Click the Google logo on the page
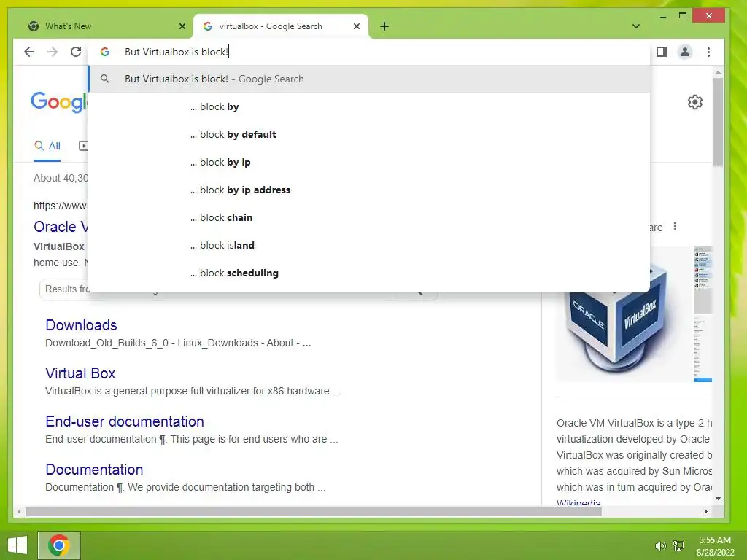This screenshot has height=560, width=747. tap(59, 102)
